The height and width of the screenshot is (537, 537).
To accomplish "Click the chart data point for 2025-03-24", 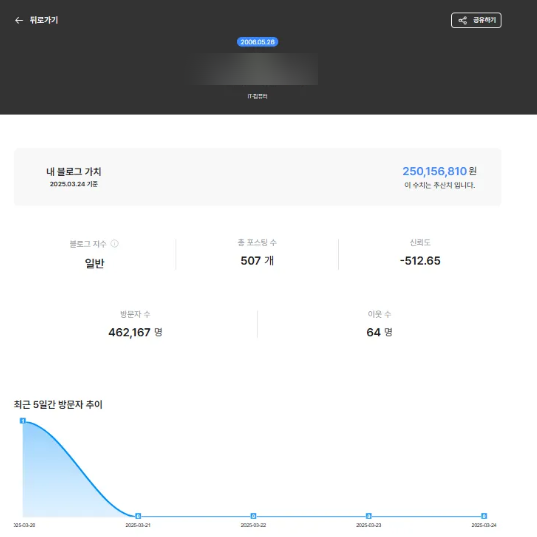I will (484, 516).
